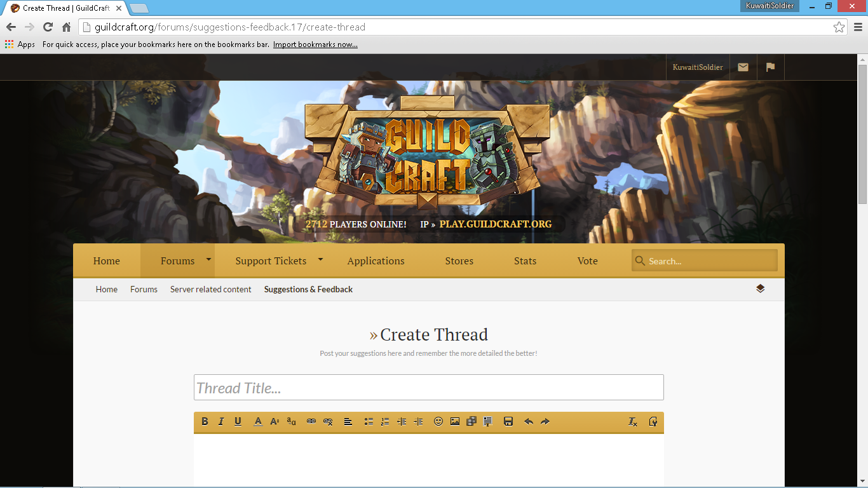Open the Home navigation tab
This screenshot has width=868, height=488.
(107, 261)
